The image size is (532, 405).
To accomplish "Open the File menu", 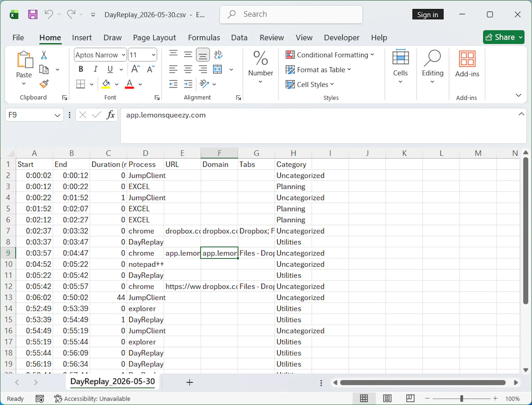I will 18,38.
